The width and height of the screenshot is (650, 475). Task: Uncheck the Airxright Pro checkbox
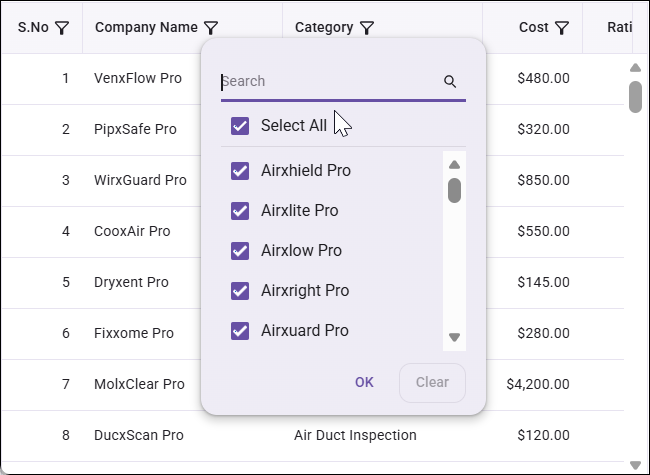[240, 291]
